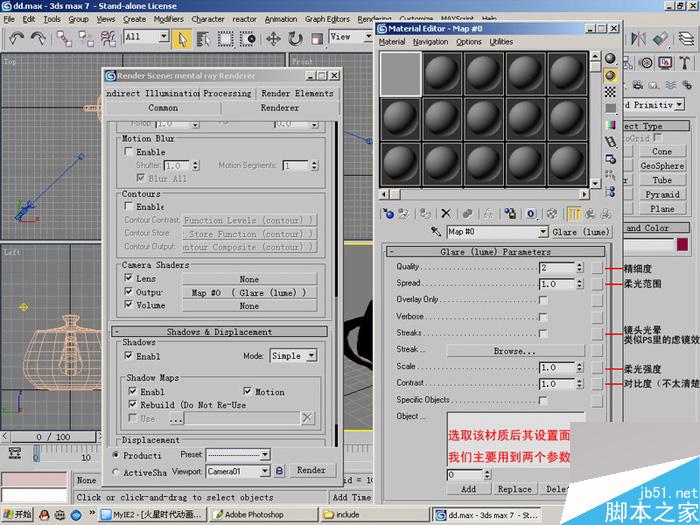Uncheck Lens camera shader
The width and height of the screenshot is (700, 525).
point(129,278)
